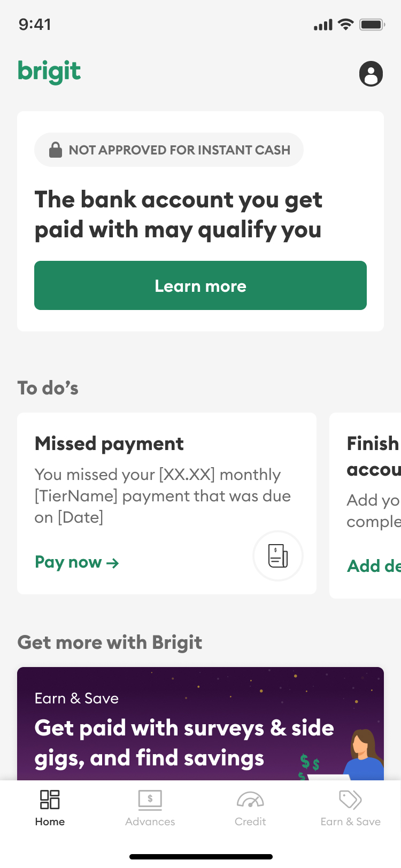Select the Missed payment card title
The image size is (401, 868).
(109, 444)
